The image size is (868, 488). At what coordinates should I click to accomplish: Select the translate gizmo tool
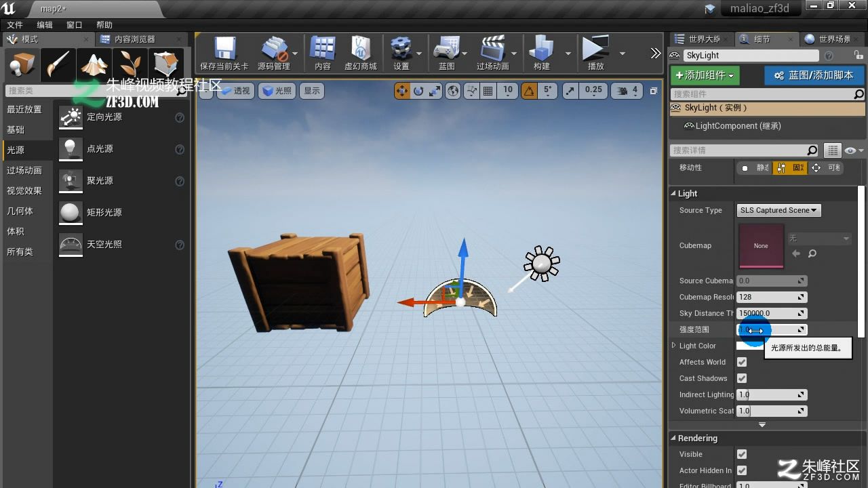(402, 91)
